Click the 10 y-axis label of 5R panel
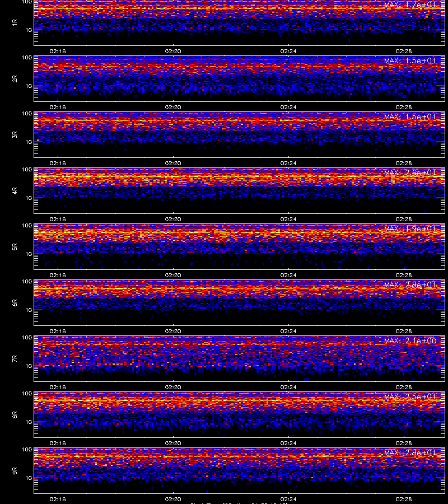Screen dimensions: 448x504 29,254
